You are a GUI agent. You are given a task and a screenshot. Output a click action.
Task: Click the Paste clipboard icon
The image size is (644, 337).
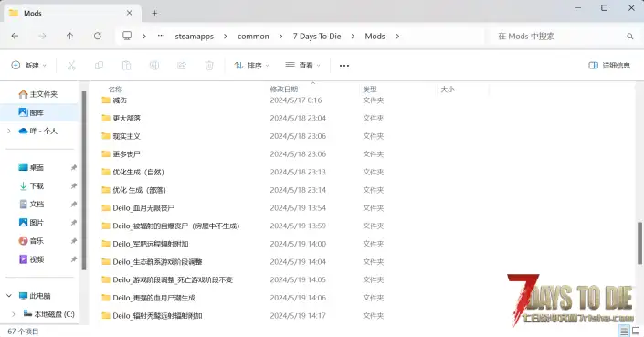126,65
